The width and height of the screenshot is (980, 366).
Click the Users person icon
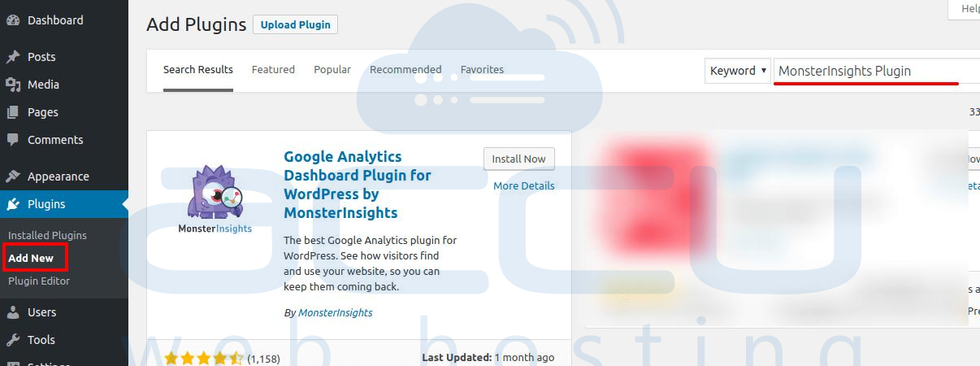pos(13,312)
